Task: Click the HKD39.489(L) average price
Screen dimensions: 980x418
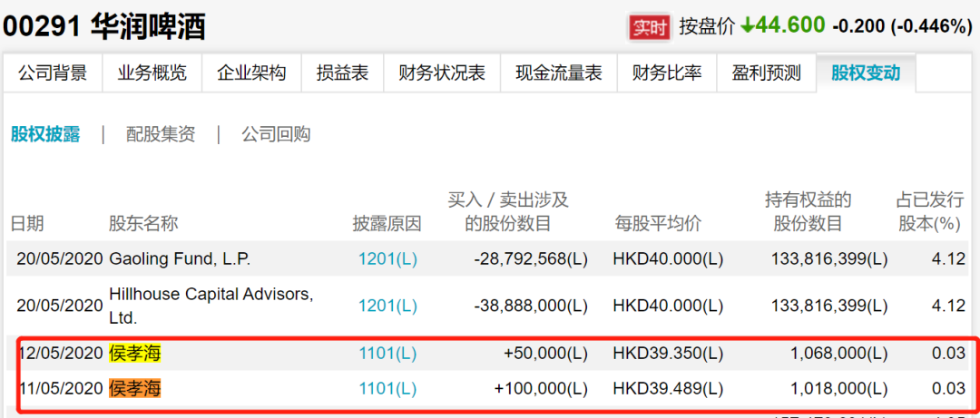Action: (x=668, y=389)
